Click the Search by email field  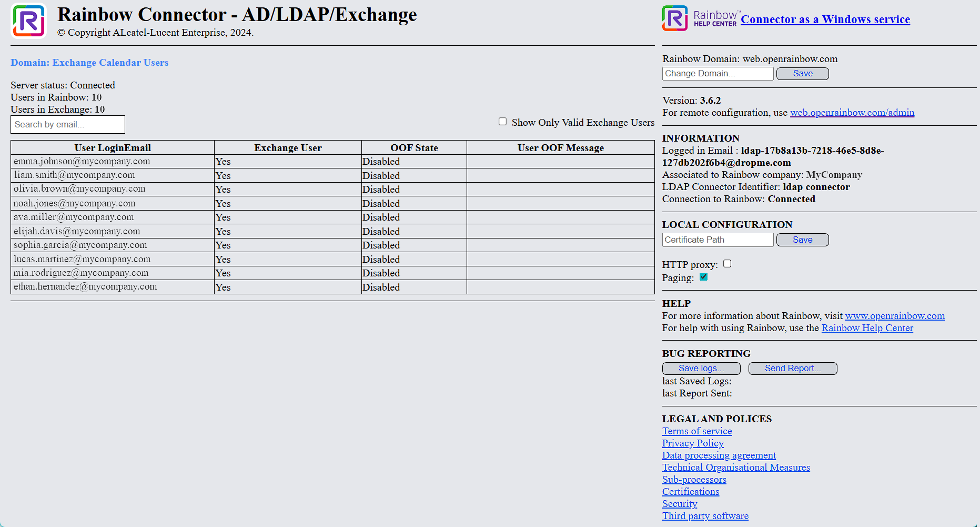pos(68,125)
